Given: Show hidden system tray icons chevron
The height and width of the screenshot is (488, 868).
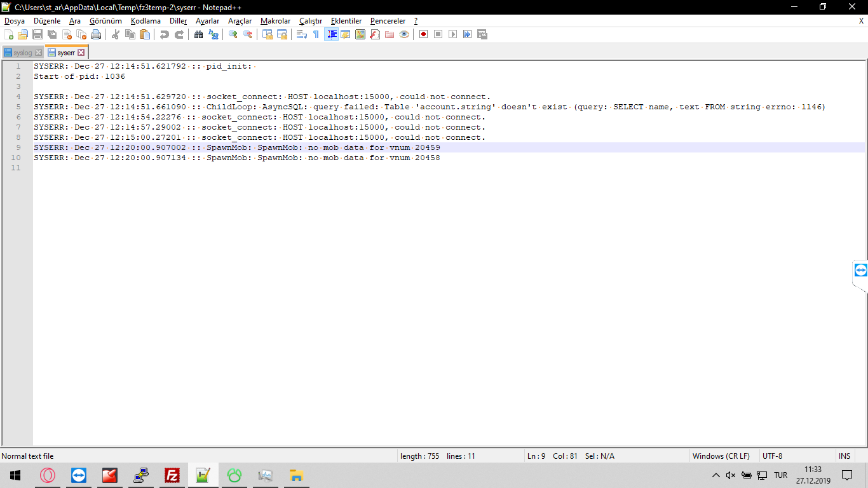Looking at the screenshot, I should tap(716, 475).
